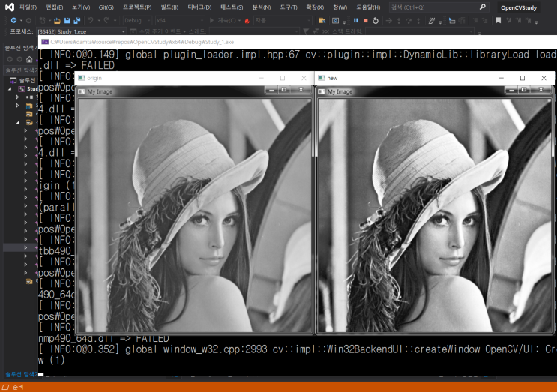This screenshot has height=392, width=557.
Task: Click the '=> FAILED' text on the console's second line
Action: [90, 65]
